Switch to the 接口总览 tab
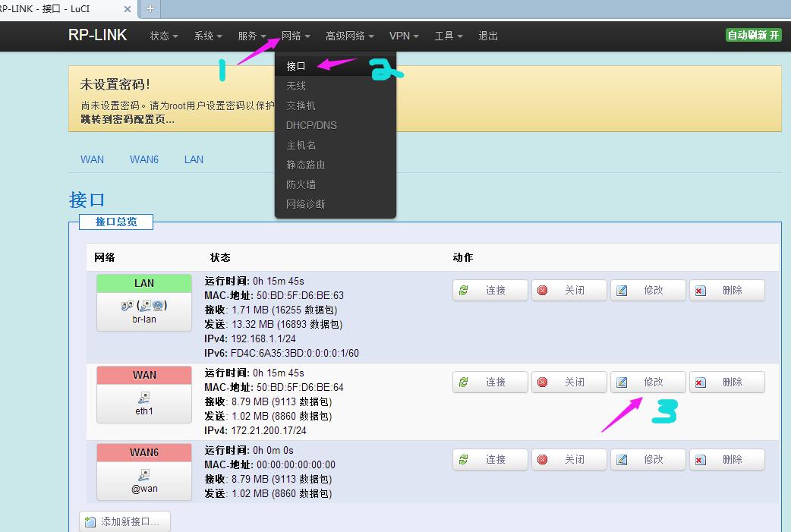Viewport: 791px width, 532px height. point(115,222)
